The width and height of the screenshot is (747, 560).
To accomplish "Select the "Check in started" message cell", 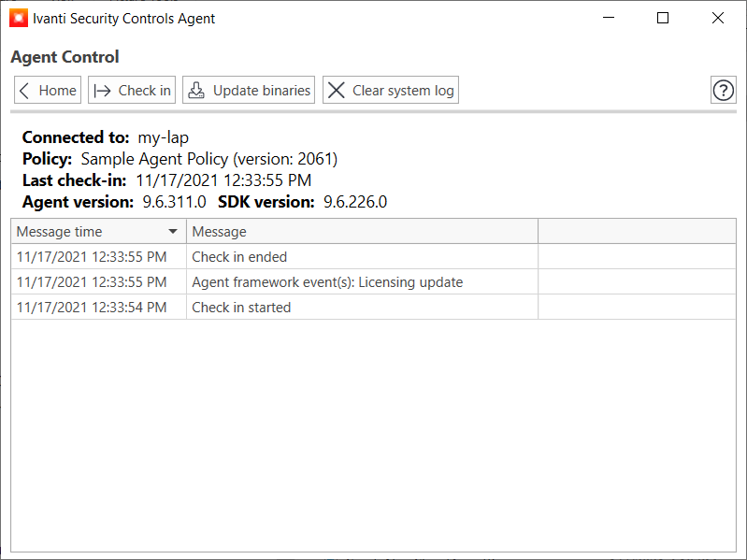I will pyautogui.click(x=362, y=308).
